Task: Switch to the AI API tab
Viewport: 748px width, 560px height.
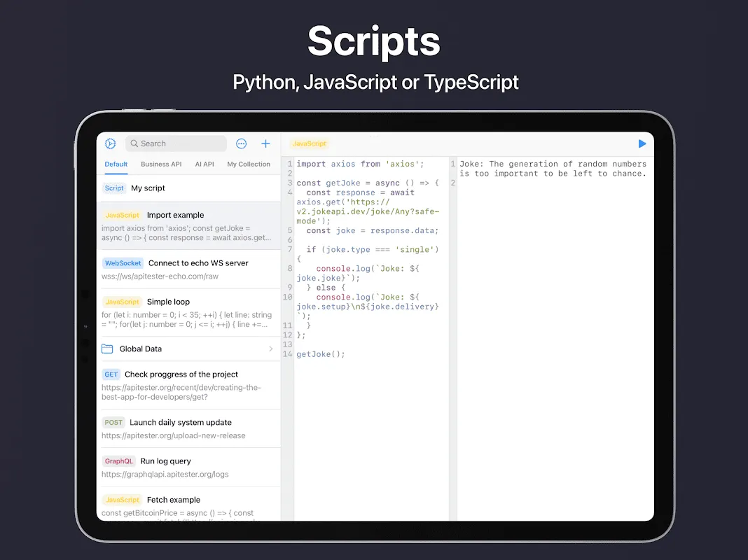Action: (x=205, y=164)
